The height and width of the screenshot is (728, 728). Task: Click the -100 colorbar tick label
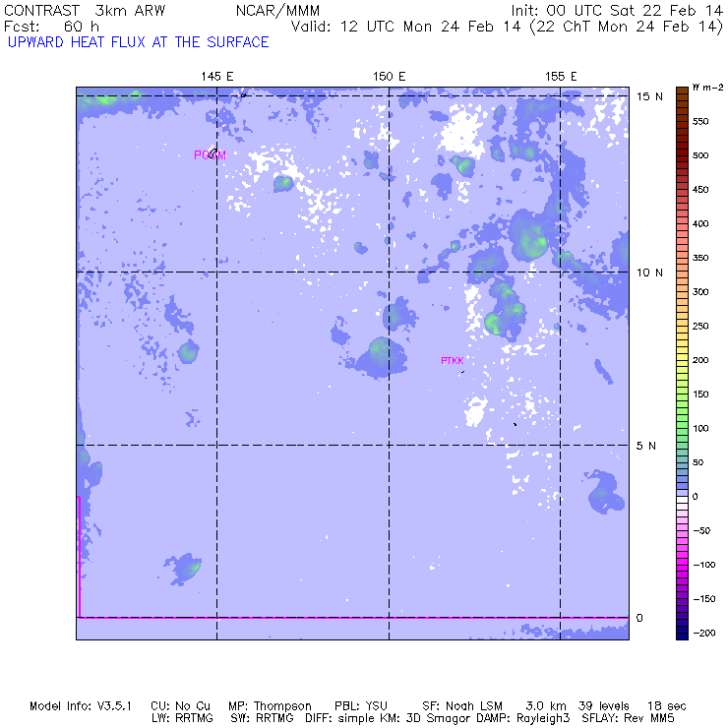703,565
